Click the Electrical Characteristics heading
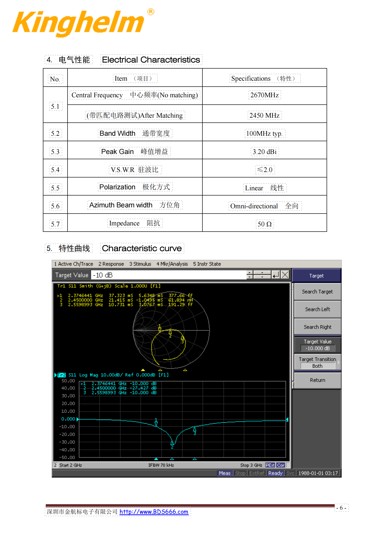Screen dimensions: 392x555 tap(151, 60)
